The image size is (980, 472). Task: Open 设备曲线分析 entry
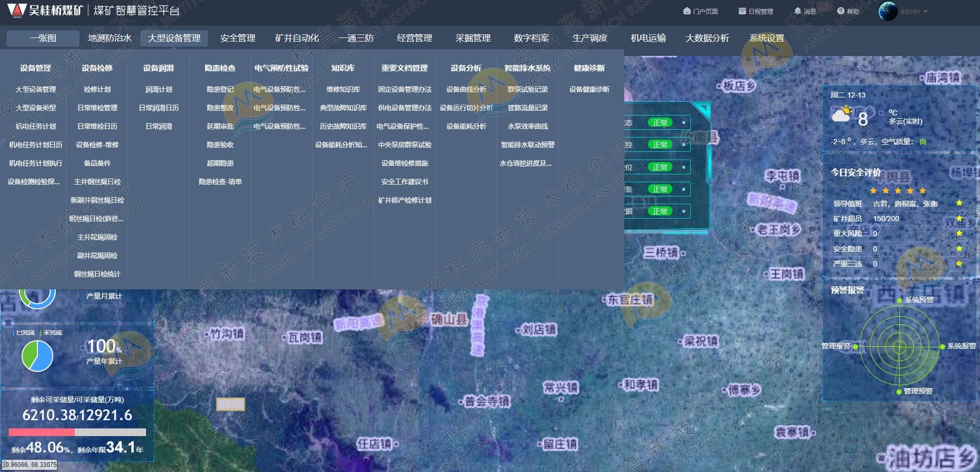click(466, 89)
